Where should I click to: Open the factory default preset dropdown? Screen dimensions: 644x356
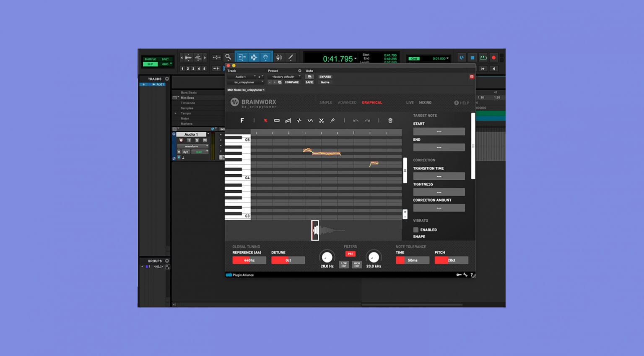(285, 77)
